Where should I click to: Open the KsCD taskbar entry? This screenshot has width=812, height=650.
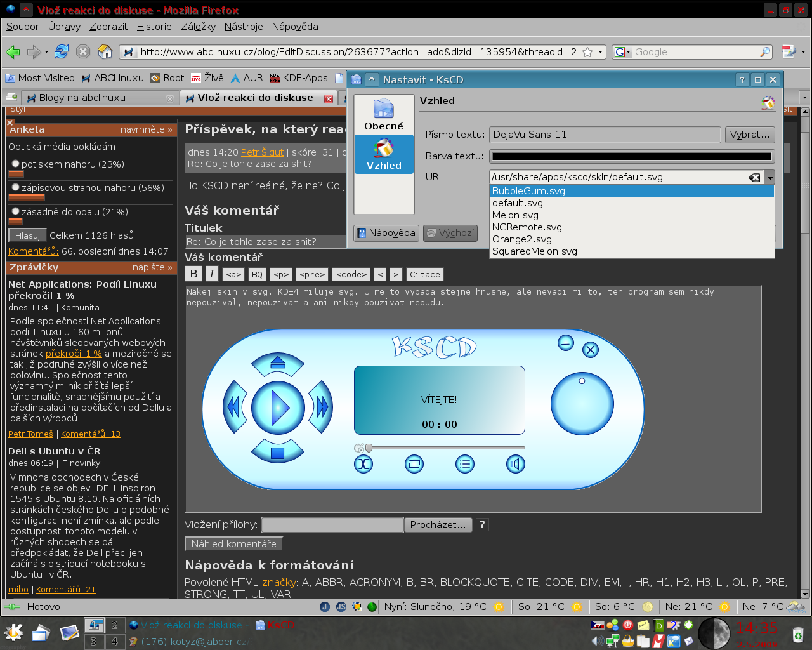tap(275, 625)
